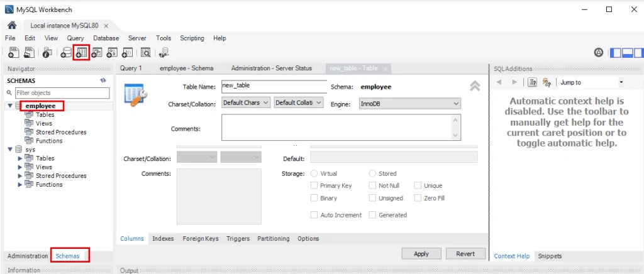Refresh the schemas list icon
Image resolution: width=644 pixels, height=274 pixels.
point(103,81)
